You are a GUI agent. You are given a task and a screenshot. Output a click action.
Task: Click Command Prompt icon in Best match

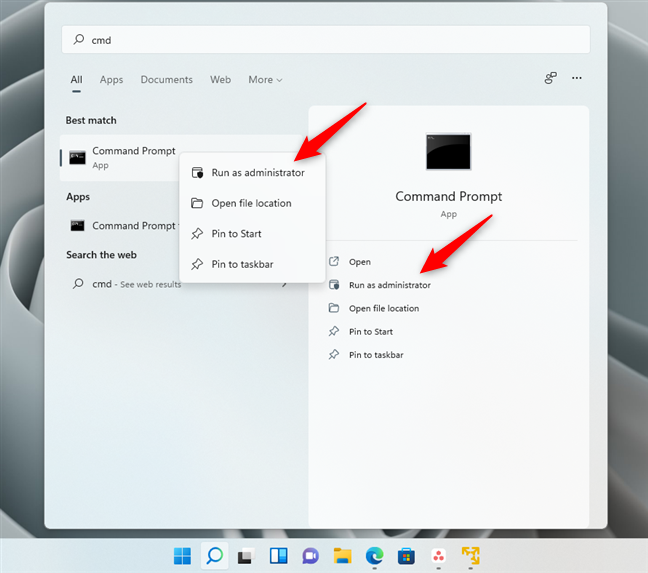tap(77, 158)
